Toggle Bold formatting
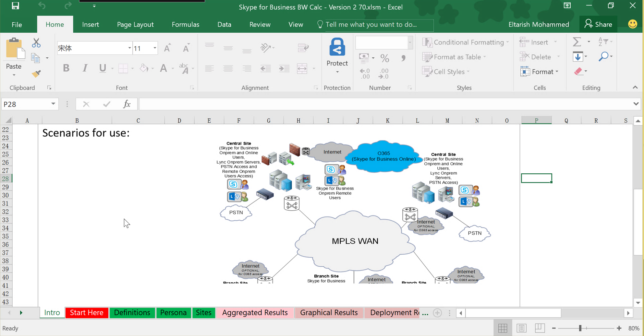Image resolution: width=644 pixels, height=336 pixels. point(66,68)
